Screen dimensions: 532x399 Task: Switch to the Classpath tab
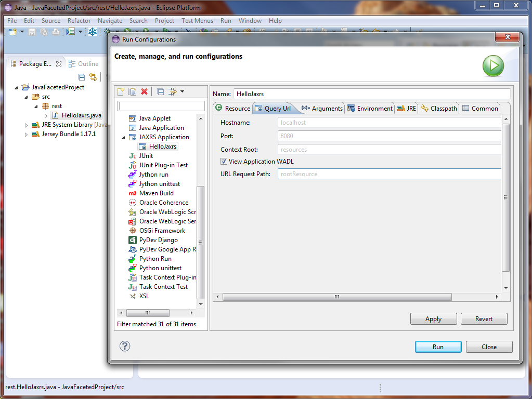439,108
